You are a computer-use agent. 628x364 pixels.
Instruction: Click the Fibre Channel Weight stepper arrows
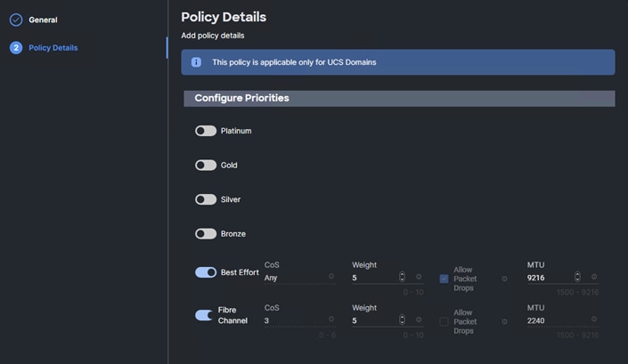pos(402,320)
